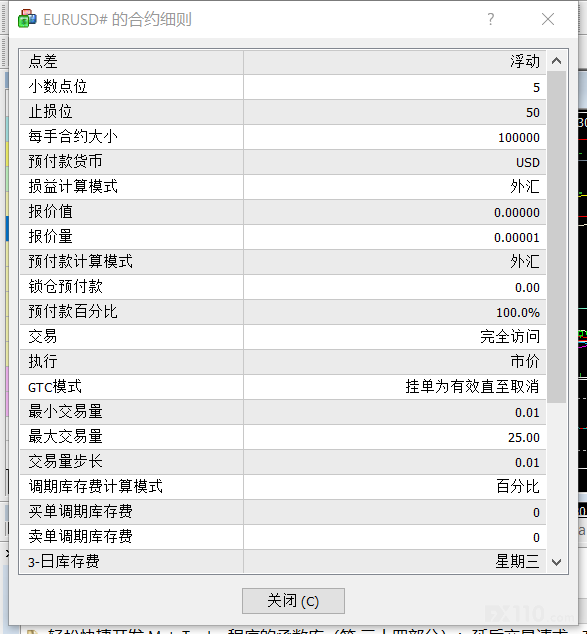Click the MetaTrader icon in the title bar
Screen dimensions: 587x634
click(x=27, y=19)
